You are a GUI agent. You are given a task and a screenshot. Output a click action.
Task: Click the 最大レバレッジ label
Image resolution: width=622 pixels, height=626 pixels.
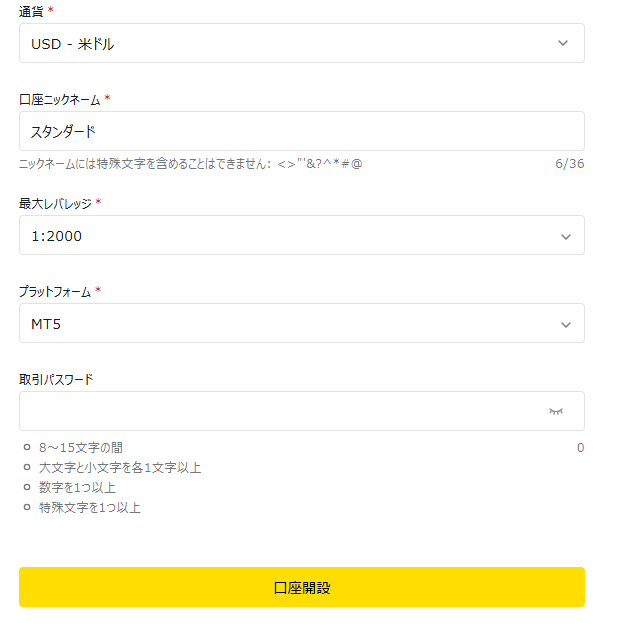pyautogui.click(x=55, y=203)
